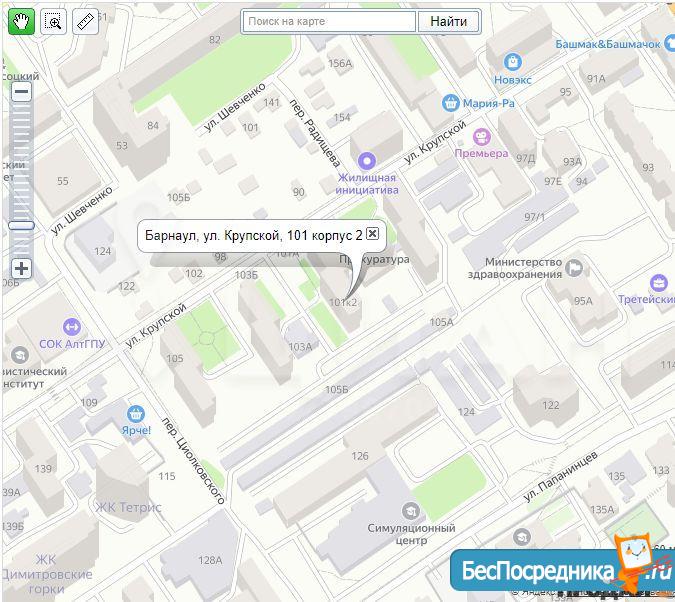Click the Ярче! store icon

(x=136, y=414)
